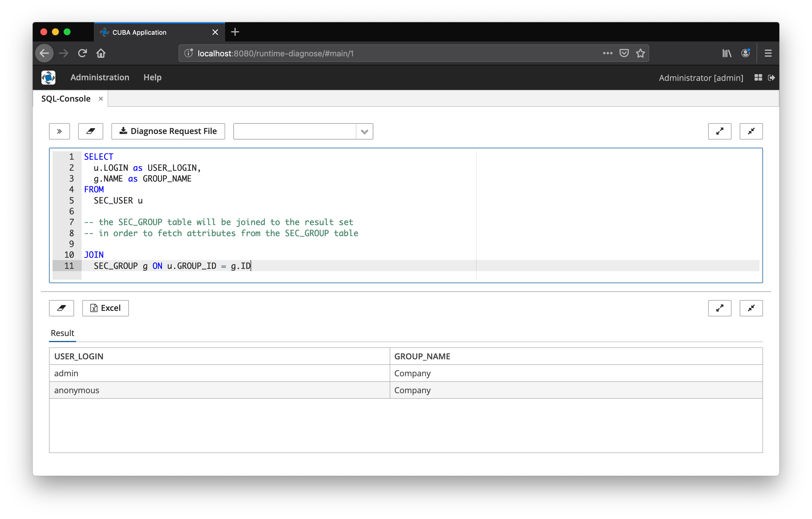The height and width of the screenshot is (519, 812).
Task: Open the empty combo box dropdown arrow
Action: 364,131
